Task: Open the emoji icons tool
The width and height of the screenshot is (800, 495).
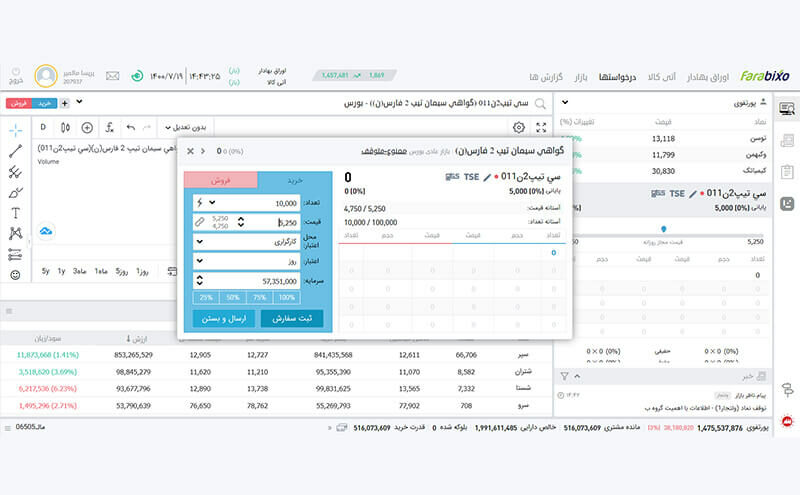Action: pyautogui.click(x=15, y=275)
